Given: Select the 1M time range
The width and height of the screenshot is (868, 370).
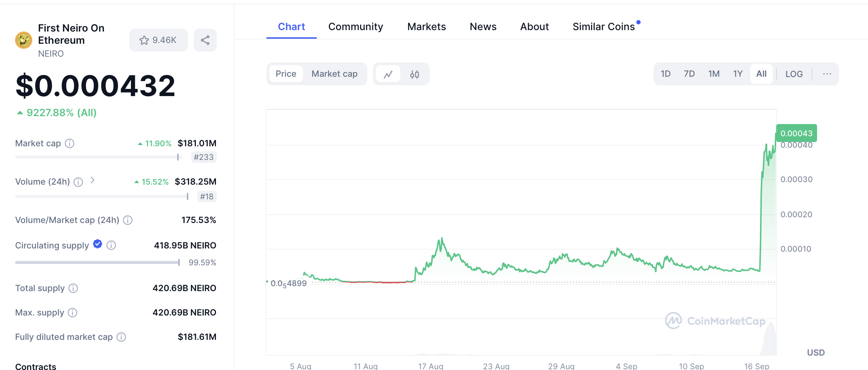Looking at the screenshot, I should (714, 74).
